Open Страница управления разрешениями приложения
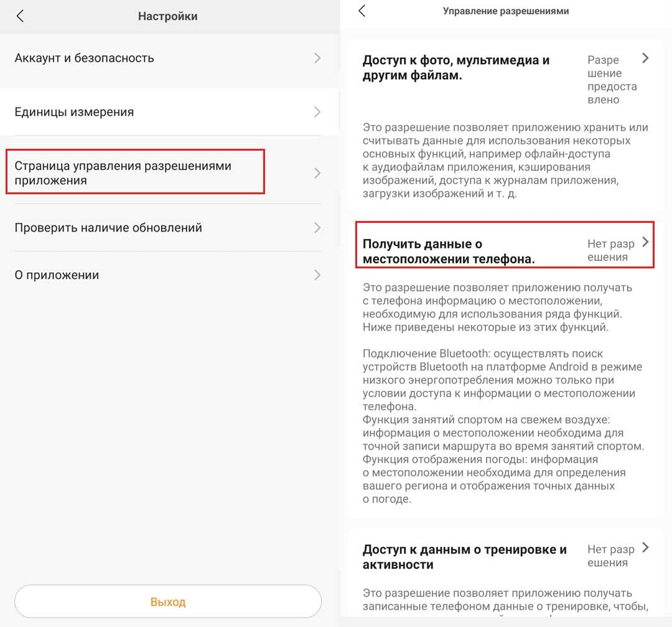Viewport: 672px width, 627px height. pyautogui.click(x=123, y=173)
